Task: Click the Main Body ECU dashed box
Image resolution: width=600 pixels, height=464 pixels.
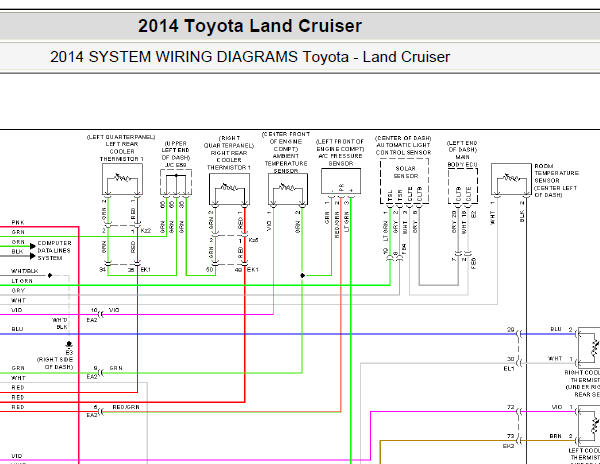Action: tap(463, 186)
